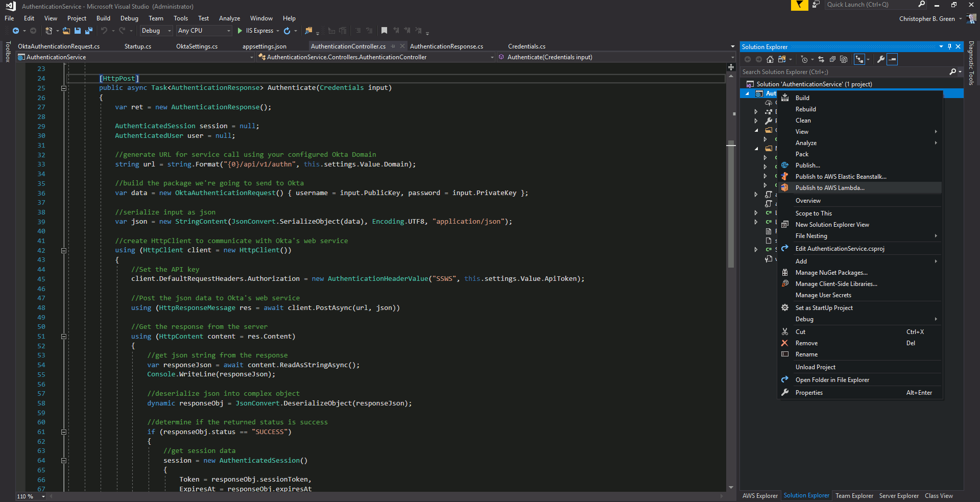Click the Save All toolbar icon

tap(88, 31)
